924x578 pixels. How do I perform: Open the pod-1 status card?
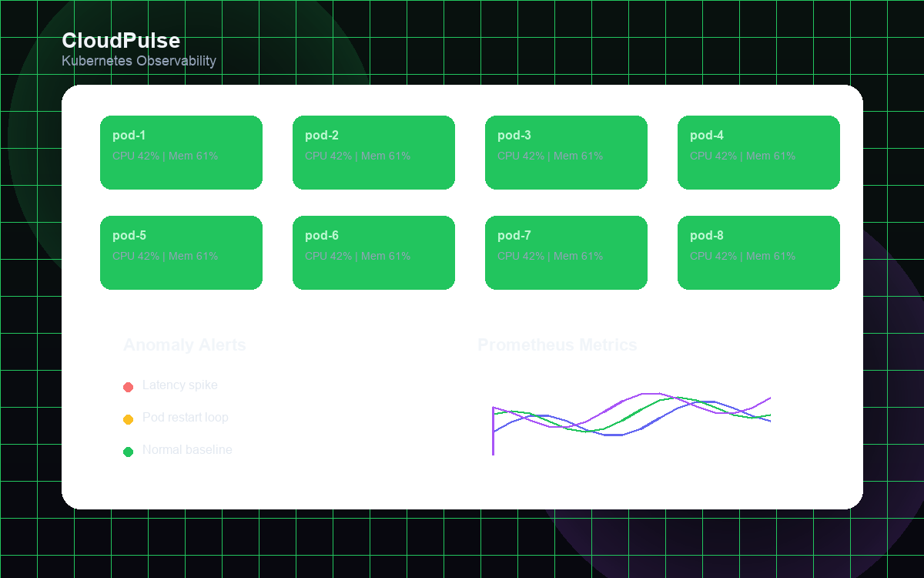pyautogui.click(x=181, y=153)
